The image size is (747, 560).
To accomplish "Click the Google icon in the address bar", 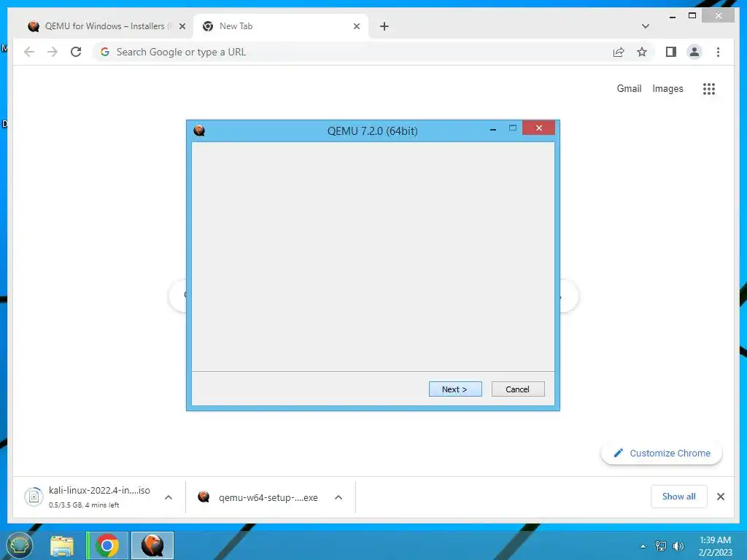I will [x=105, y=52].
